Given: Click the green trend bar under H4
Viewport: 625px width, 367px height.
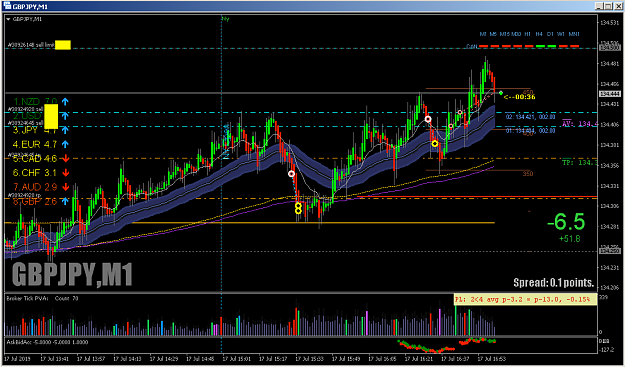Looking at the screenshot, I should click(x=540, y=47).
